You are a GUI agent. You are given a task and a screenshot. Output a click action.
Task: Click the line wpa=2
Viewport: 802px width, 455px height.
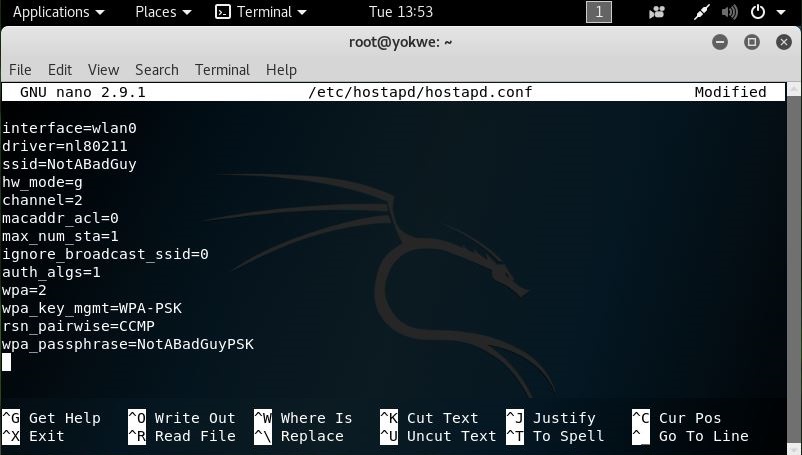(x=24, y=290)
